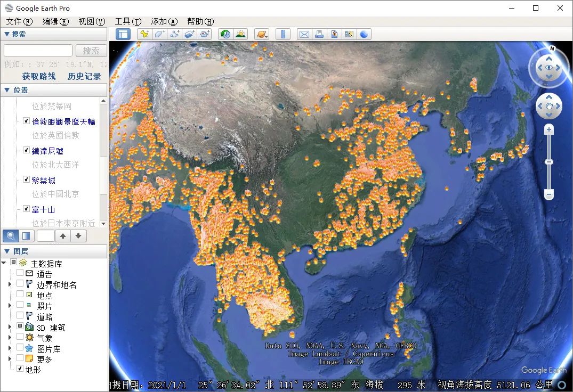Expand the 更多 layer node
The height and width of the screenshot is (392, 573).
(x=10, y=358)
